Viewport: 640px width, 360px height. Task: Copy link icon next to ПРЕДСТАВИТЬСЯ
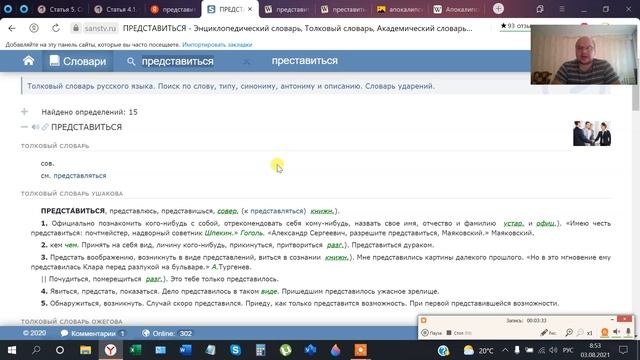click(x=45, y=127)
